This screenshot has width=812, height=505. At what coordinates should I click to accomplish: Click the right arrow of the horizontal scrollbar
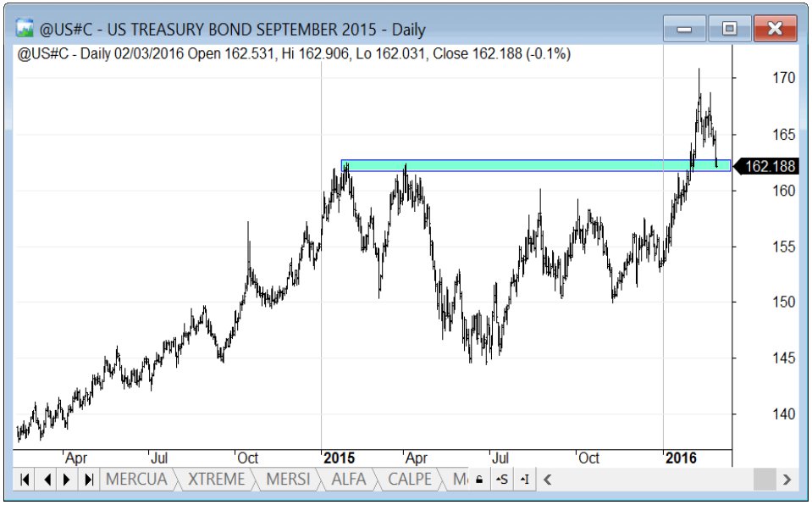coord(787,480)
